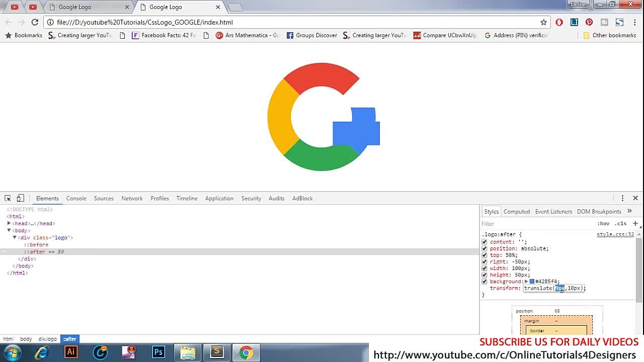Expand the background shorthand arrow
This screenshot has width=644, height=362.
pyautogui.click(x=526, y=282)
